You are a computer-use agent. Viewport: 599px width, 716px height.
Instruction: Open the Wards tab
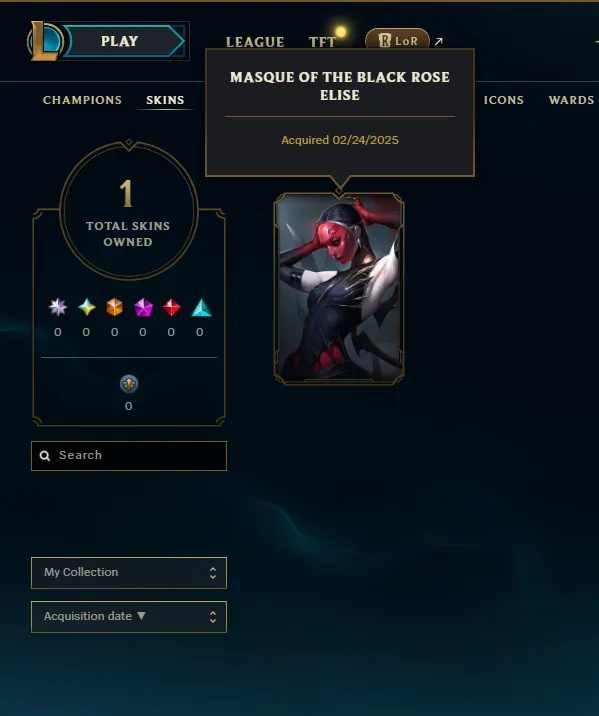click(x=571, y=100)
